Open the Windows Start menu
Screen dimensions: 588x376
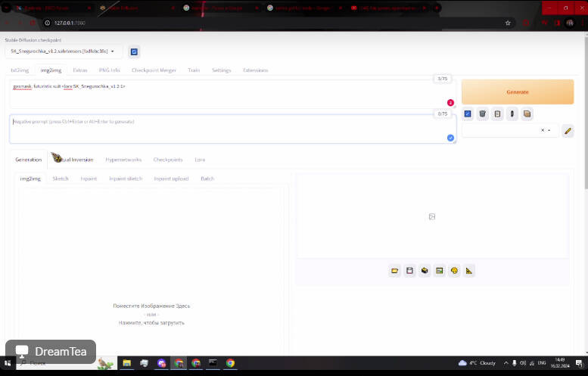(8, 363)
